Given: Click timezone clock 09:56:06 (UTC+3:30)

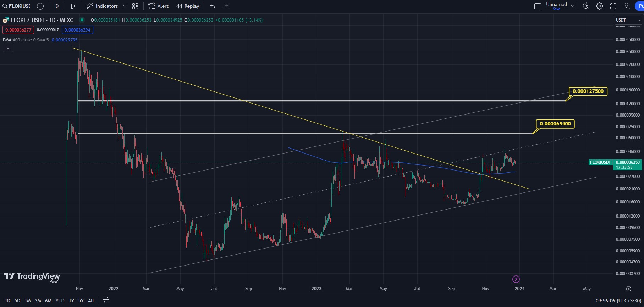Looking at the screenshot, I should coord(618,301).
